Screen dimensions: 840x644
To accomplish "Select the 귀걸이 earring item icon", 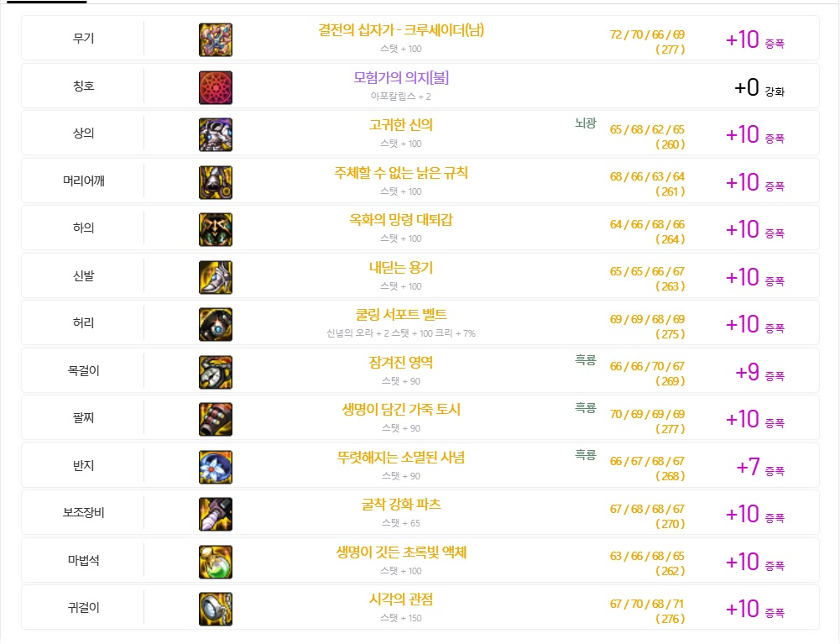I will (216, 609).
